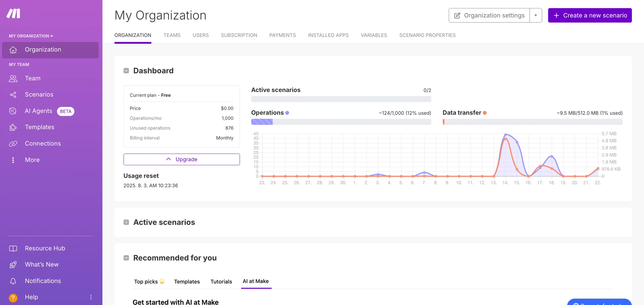Screen dimensions: 644x305
Task: Click the What's New rocket icon
Action: 13,265
